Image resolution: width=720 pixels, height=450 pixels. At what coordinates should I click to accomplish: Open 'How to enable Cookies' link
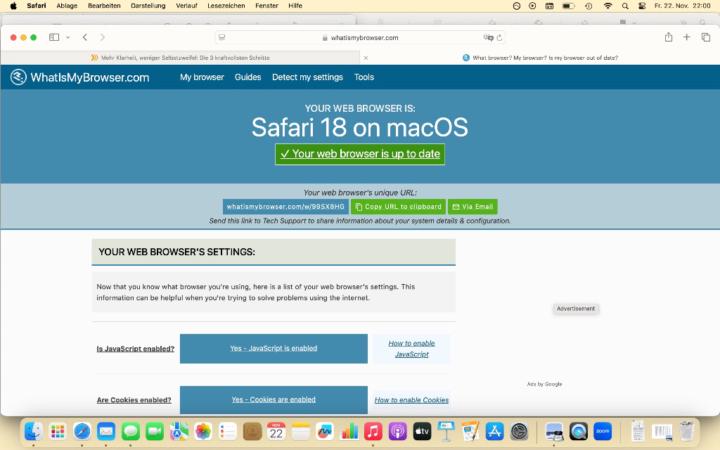point(411,400)
